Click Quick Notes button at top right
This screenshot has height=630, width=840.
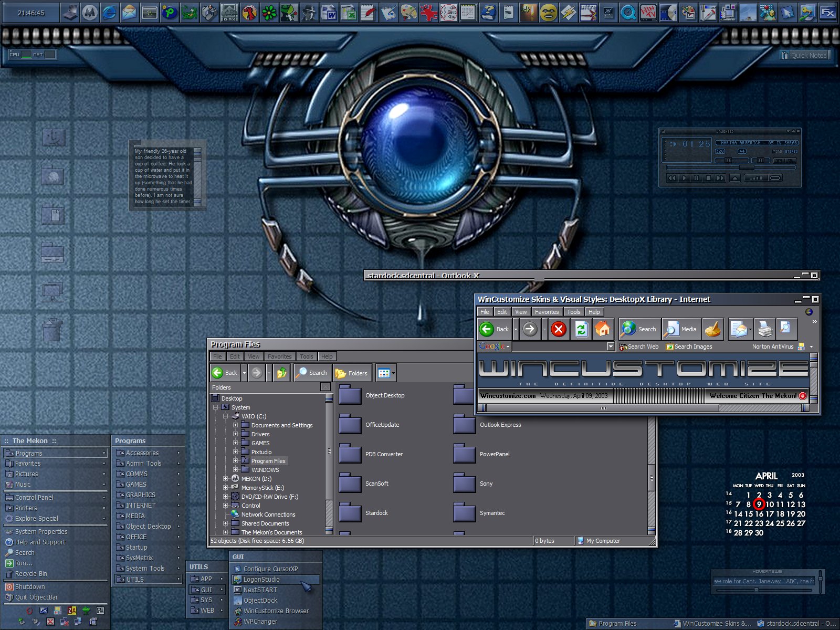tap(804, 55)
